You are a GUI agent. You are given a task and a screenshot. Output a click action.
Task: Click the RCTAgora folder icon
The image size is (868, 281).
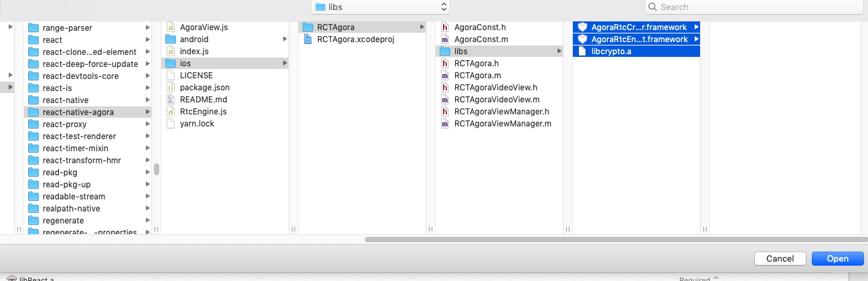[x=308, y=27]
